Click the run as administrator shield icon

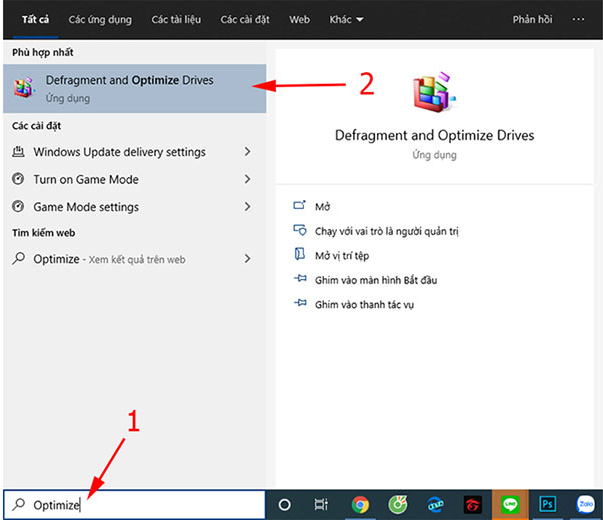(300, 230)
